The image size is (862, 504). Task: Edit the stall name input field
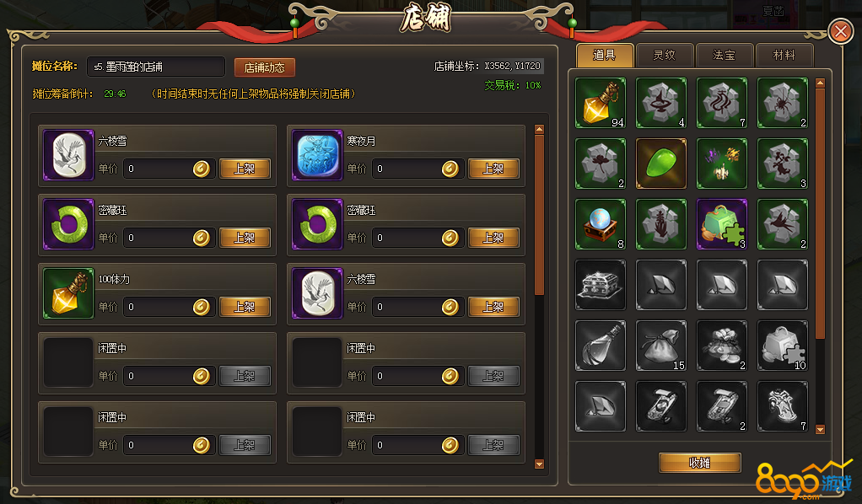point(156,67)
